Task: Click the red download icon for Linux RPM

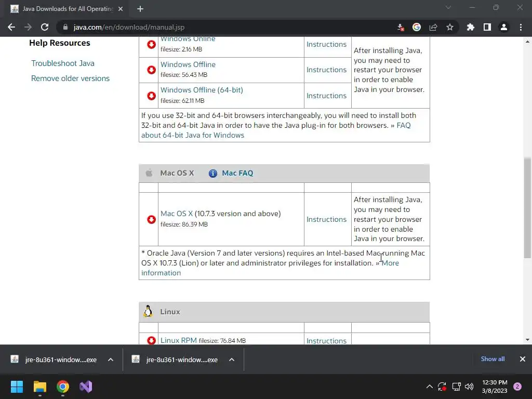Action: 151,340
